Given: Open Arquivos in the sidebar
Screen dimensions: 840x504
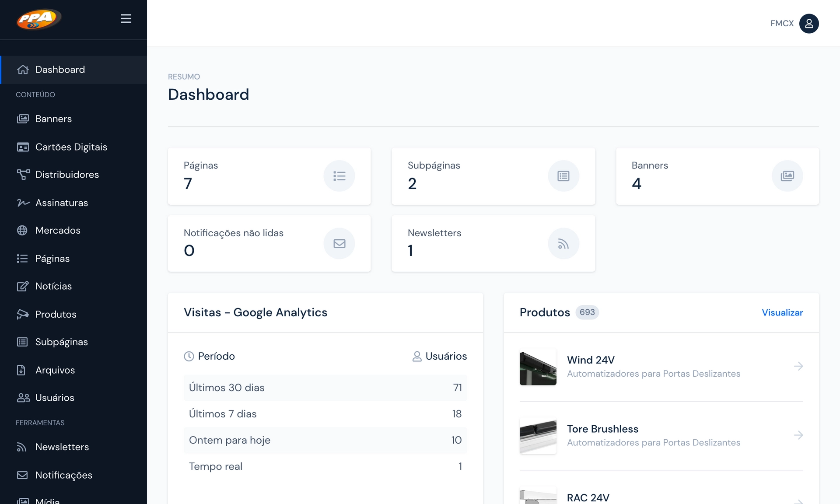Looking at the screenshot, I should pos(55,370).
